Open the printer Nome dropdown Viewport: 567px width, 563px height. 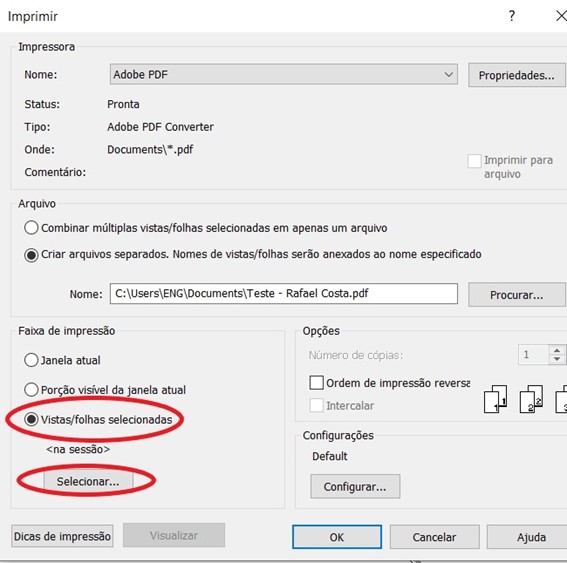[284, 74]
